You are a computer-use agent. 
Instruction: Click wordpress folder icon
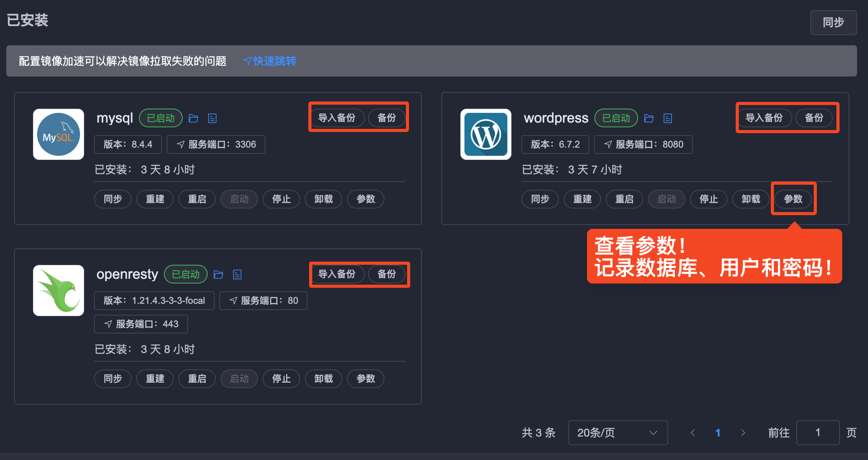coord(649,118)
